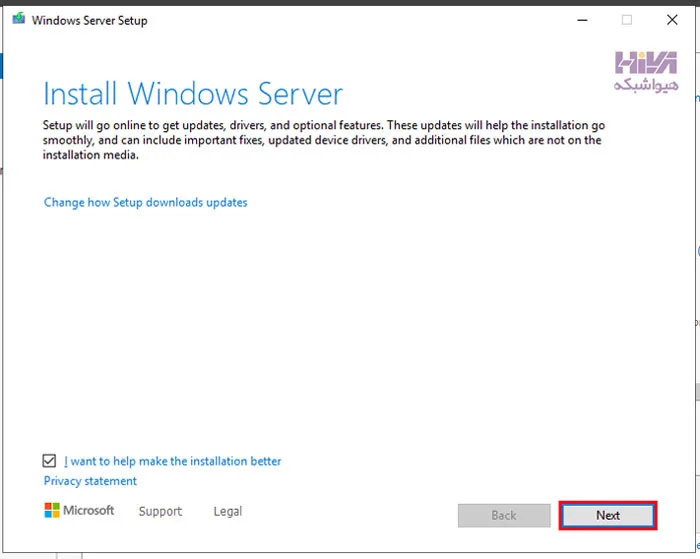Click the Microsoft logo
Screen dimensions: 700x559
coord(79,510)
